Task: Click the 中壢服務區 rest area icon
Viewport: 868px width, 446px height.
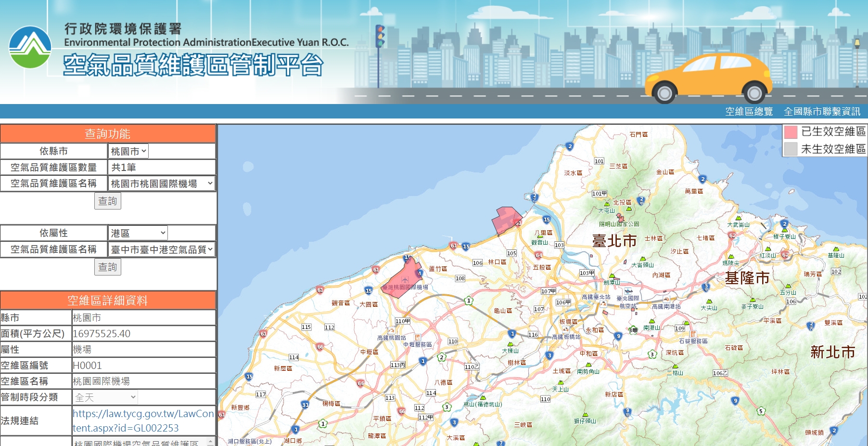Action: (417, 338)
